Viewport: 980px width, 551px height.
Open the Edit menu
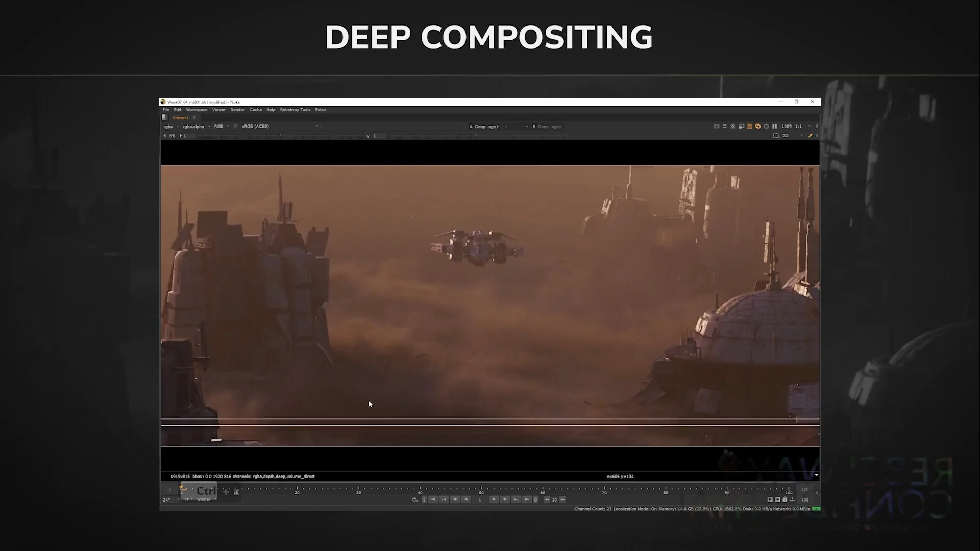[178, 110]
